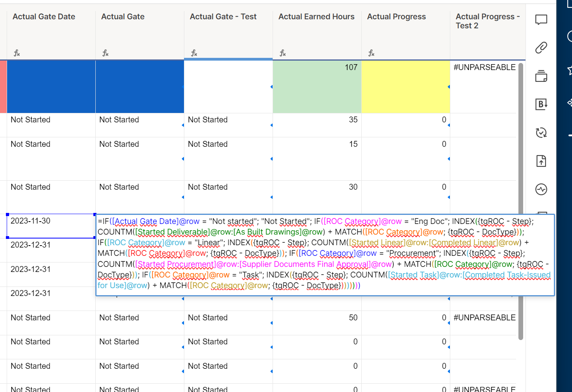The width and height of the screenshot is (572, 392).
Task: Open the Baselines panel
Action: [x=541, y=104]
